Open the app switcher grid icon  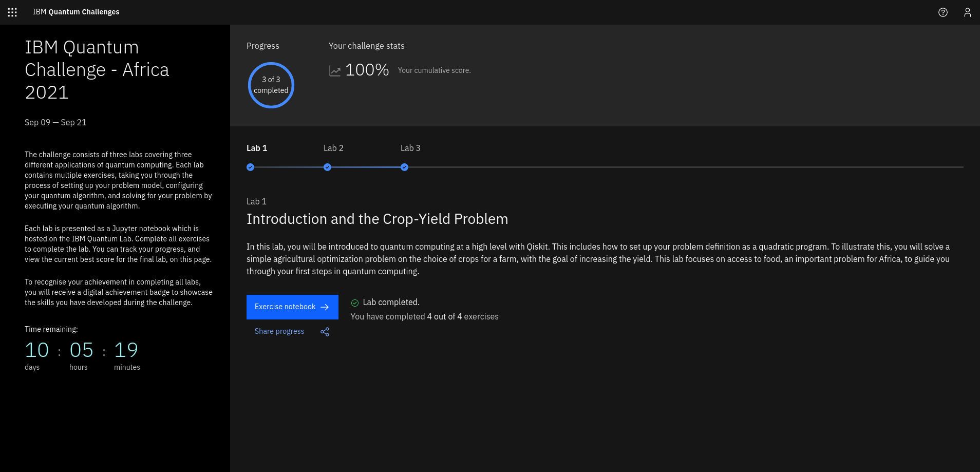(12, 12)
